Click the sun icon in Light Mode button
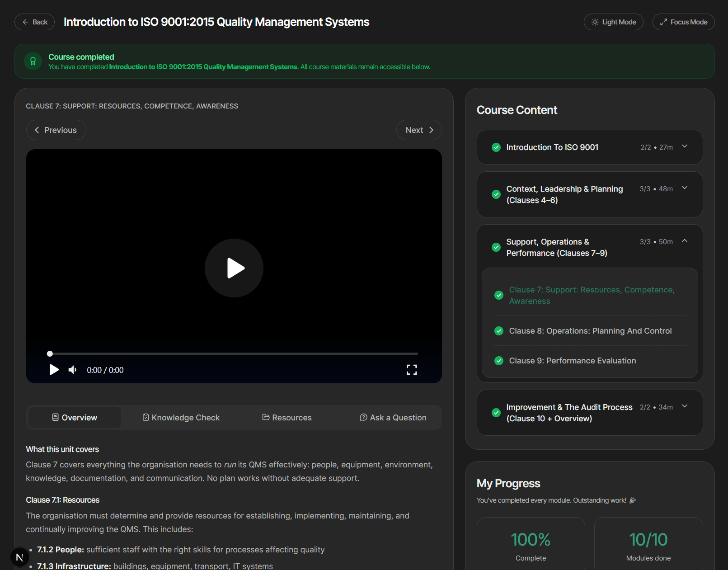 tap(595, 22)
